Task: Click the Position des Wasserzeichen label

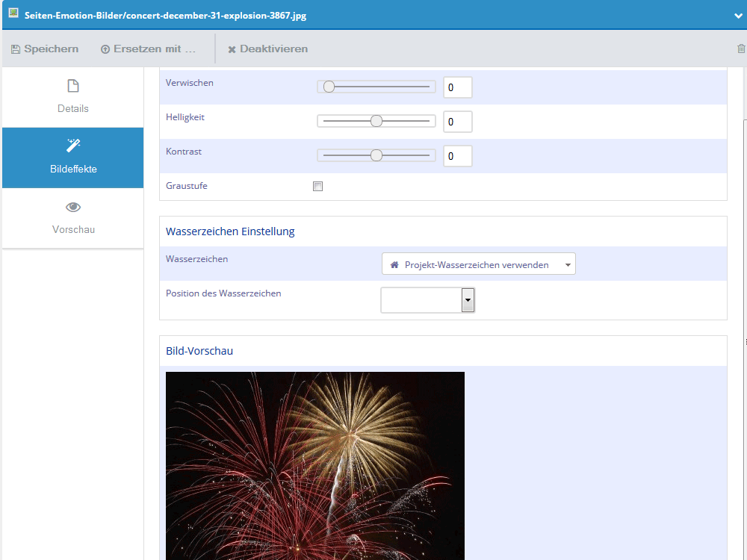Action: 223,293
